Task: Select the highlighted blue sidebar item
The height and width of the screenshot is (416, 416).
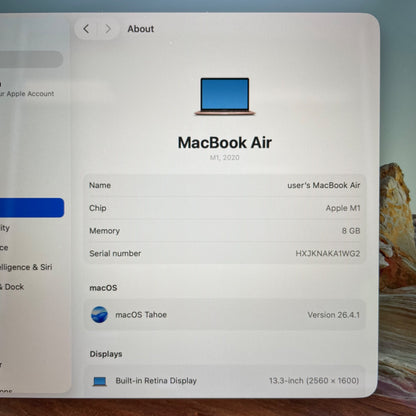Action: [32, 208]
